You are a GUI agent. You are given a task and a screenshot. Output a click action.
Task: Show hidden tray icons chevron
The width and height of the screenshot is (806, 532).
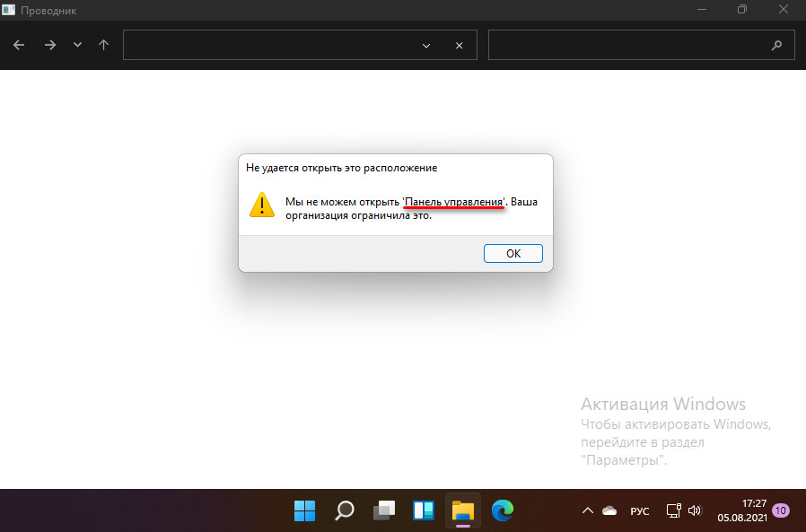(x=588, y=511)
